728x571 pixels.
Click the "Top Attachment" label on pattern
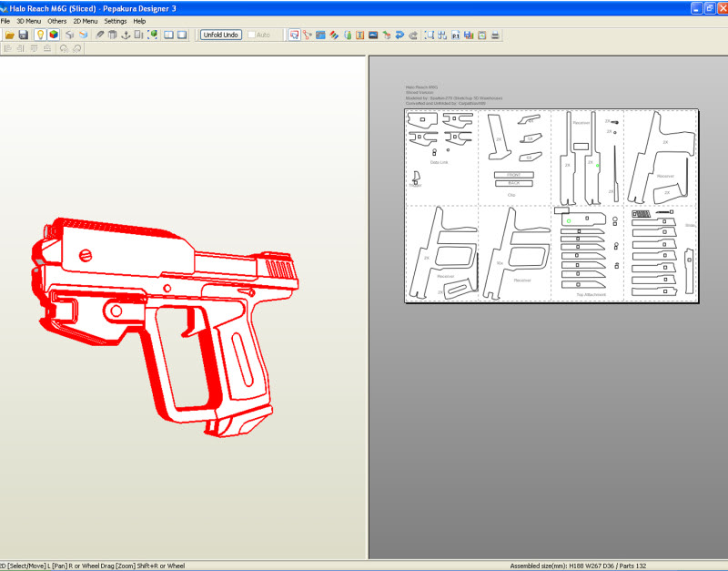coord(591,294)
